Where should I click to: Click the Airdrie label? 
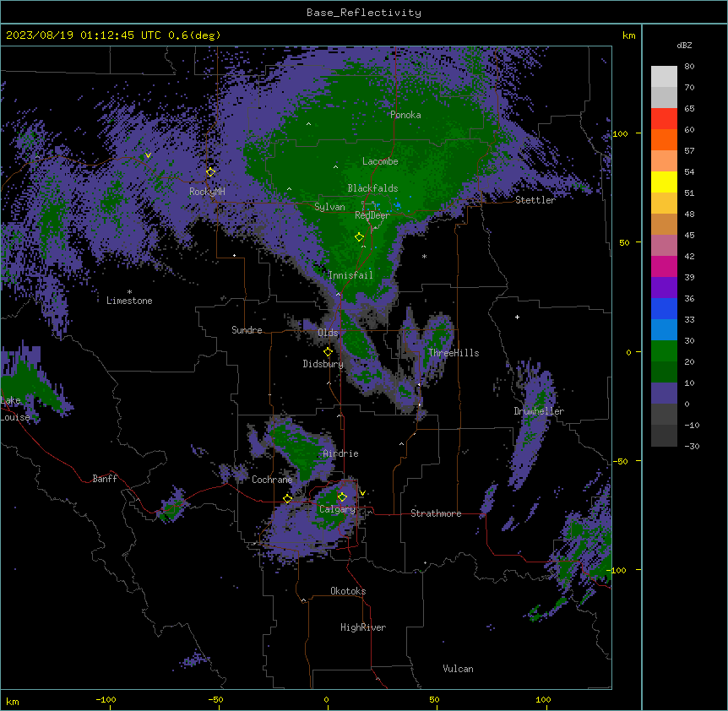point(341,453)
